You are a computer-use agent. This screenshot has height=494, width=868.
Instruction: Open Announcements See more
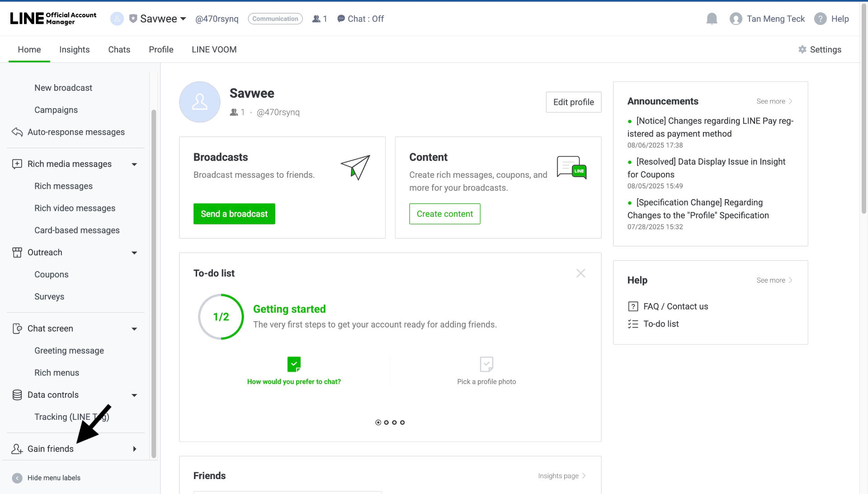point(774,101)
